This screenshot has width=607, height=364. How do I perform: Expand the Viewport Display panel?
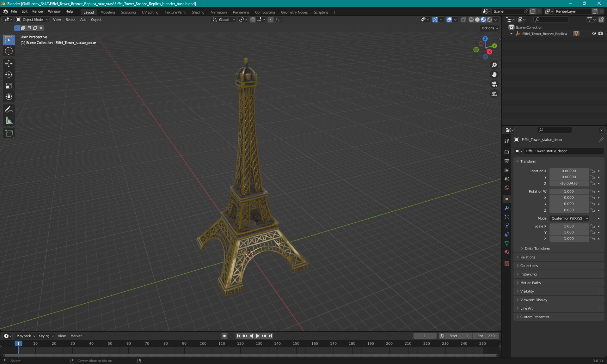pos(534,300)
